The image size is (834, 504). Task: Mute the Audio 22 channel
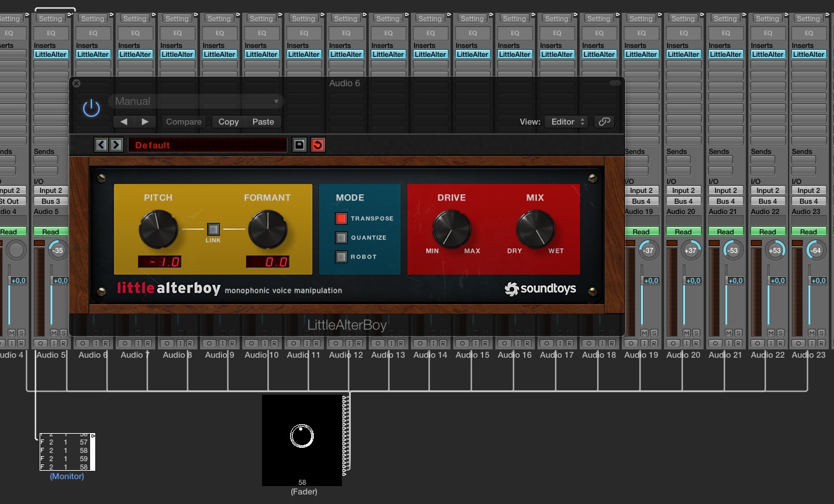771,333
